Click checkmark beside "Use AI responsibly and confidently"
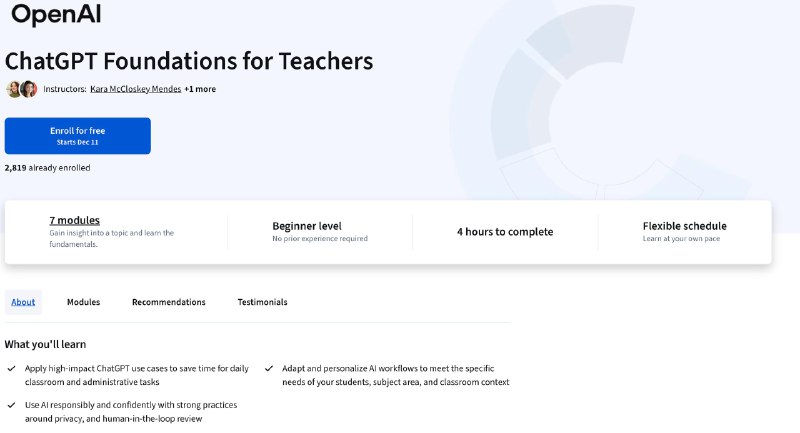This screenshot has height=433, width=800. [x=10, y=405]
